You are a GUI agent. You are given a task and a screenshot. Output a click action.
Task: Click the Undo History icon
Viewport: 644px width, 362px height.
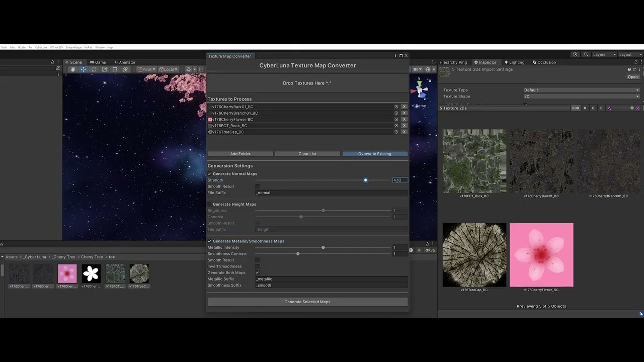575,54
